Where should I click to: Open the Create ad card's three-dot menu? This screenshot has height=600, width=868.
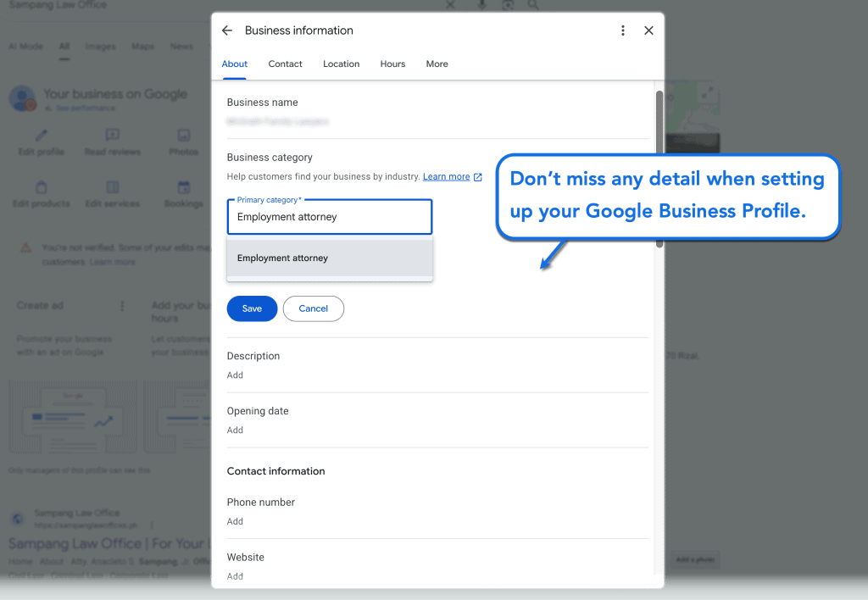point(122,306)
